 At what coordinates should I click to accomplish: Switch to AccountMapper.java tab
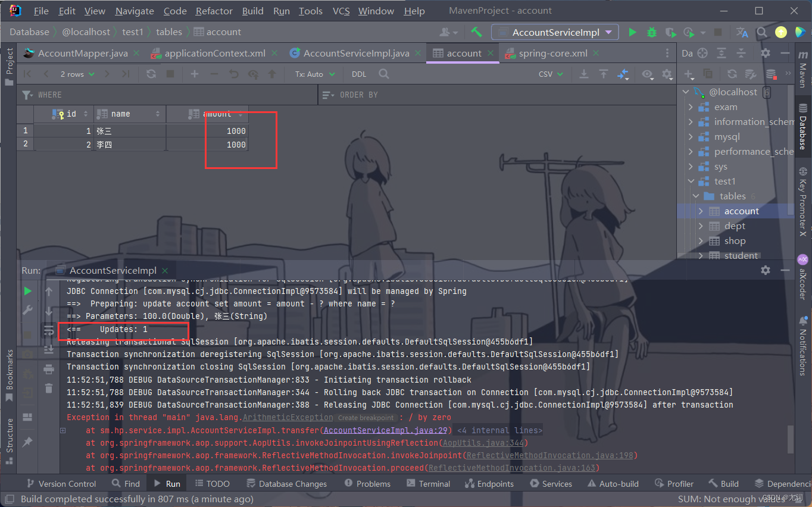click(x=82, y=53)
